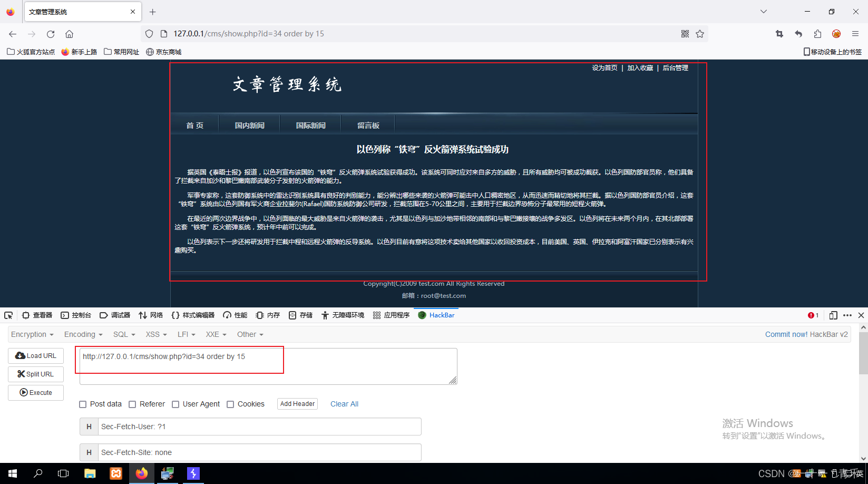The image size is (868, 484).
Task: Activate the devtools element picker icon
Action: click(8, 315)
